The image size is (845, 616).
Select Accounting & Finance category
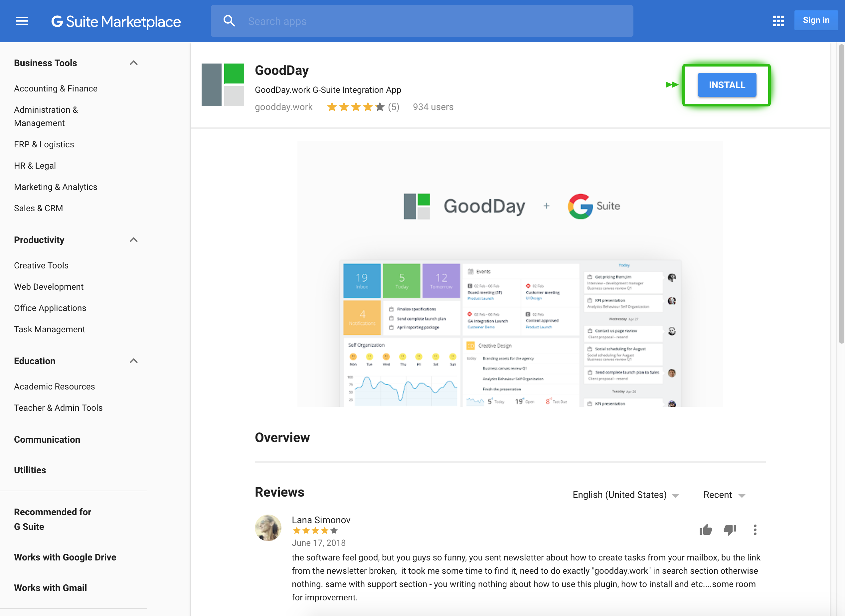coord(56,89)
